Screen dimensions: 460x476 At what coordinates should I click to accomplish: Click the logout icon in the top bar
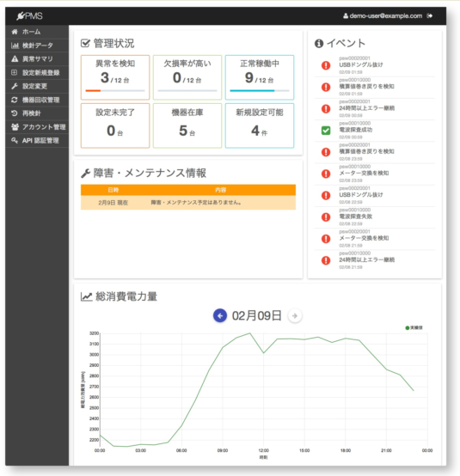[430, 15]
